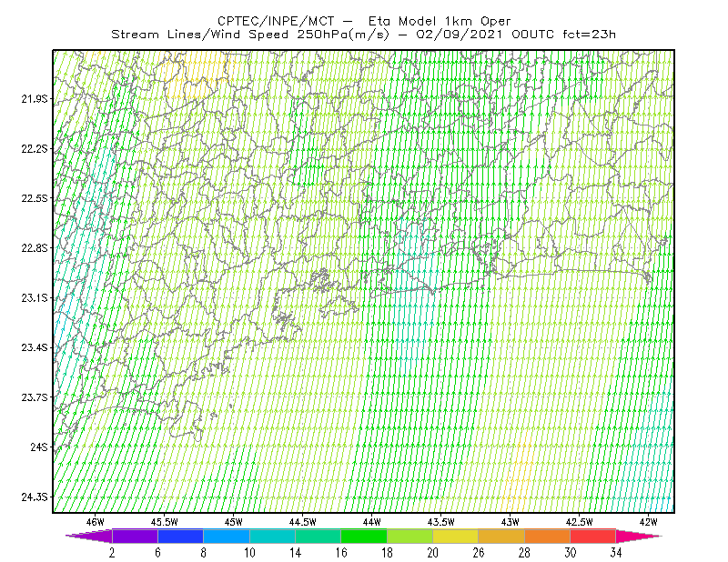Click the dark blue legend swatch
The height and width of the screenshot is (562, 728).
(180, 536)
